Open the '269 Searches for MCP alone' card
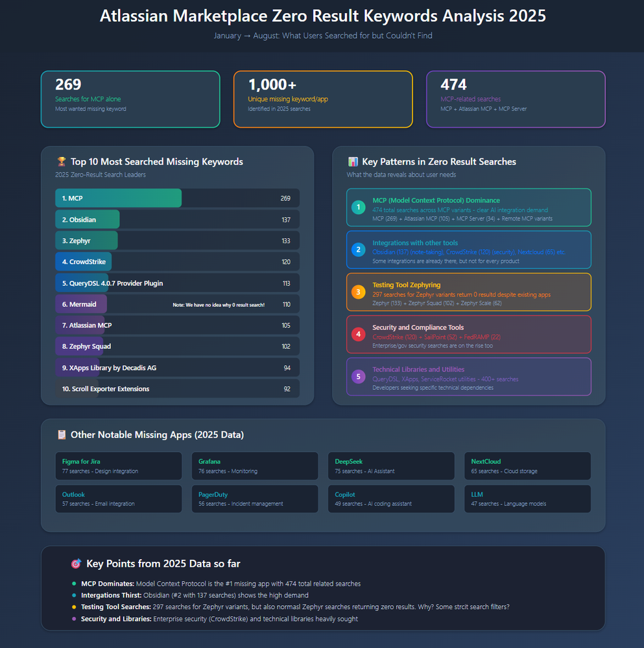 point(130,99)
